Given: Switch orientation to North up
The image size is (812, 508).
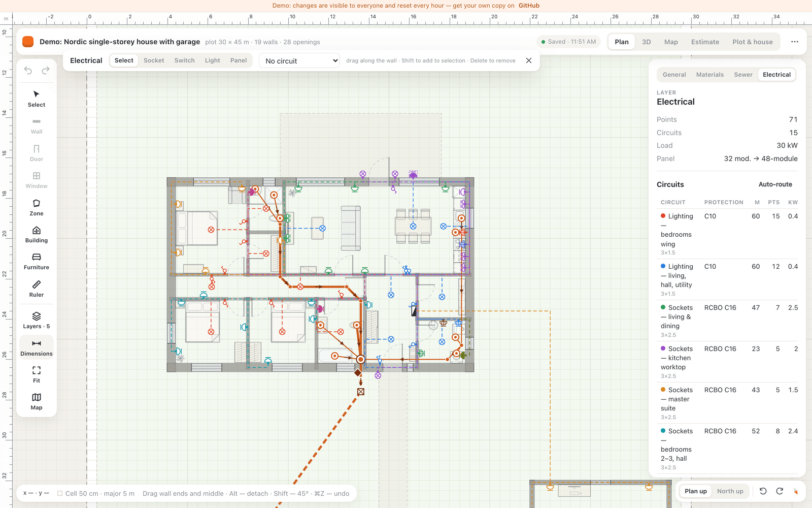Looking at the screenshot, I should [x=730, y=491].
